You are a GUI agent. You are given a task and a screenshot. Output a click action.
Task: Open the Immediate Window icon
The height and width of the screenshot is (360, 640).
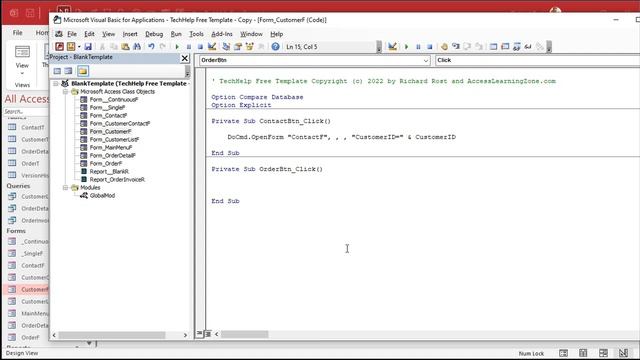click(x=505, y=47)
